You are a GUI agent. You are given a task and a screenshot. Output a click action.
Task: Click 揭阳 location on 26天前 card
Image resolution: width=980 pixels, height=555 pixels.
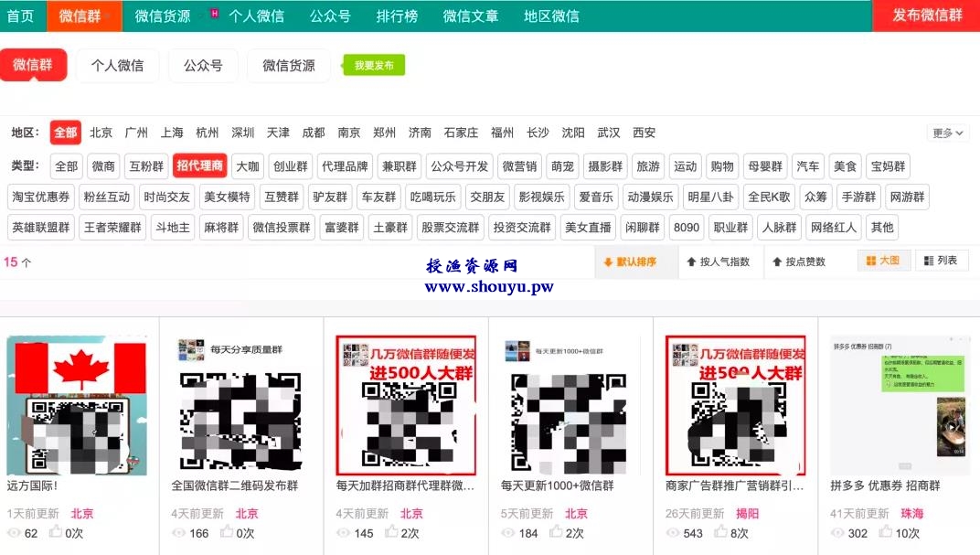(747, 514)
